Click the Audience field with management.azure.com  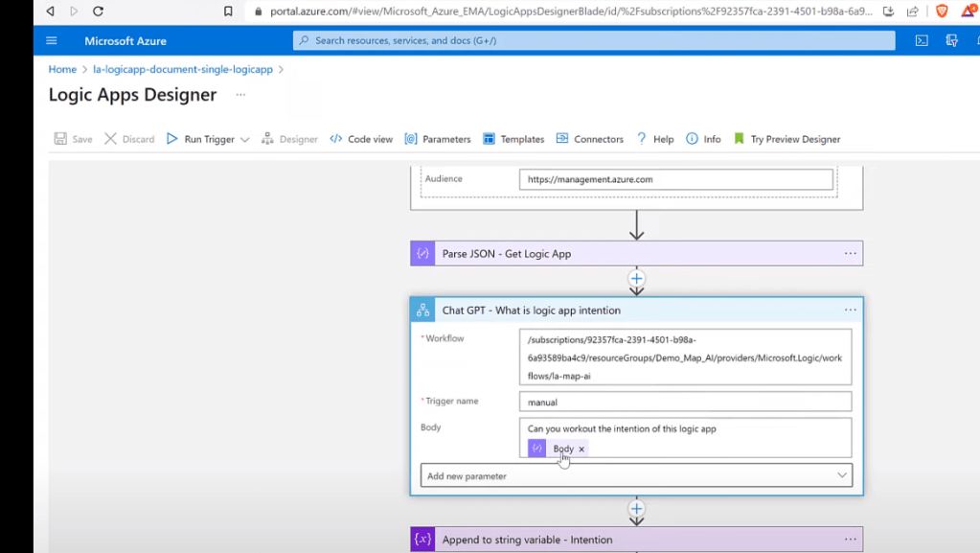point(675,179)
